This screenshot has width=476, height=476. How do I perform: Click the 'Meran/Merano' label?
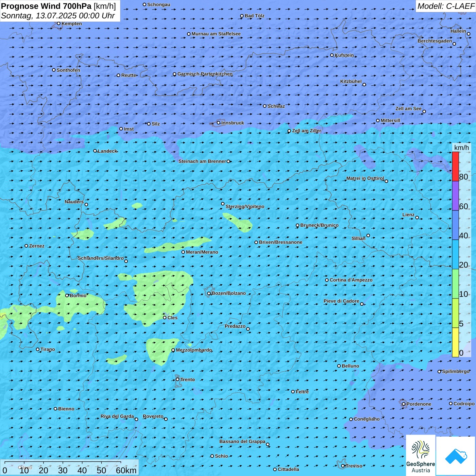coord(202,252)
